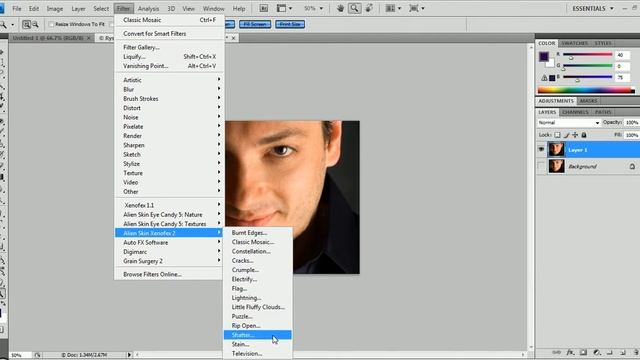Viewport: 640px width, 360px height.
Task: Click the out-of-gamut warning triangle
Action: [x=544, y=78]
